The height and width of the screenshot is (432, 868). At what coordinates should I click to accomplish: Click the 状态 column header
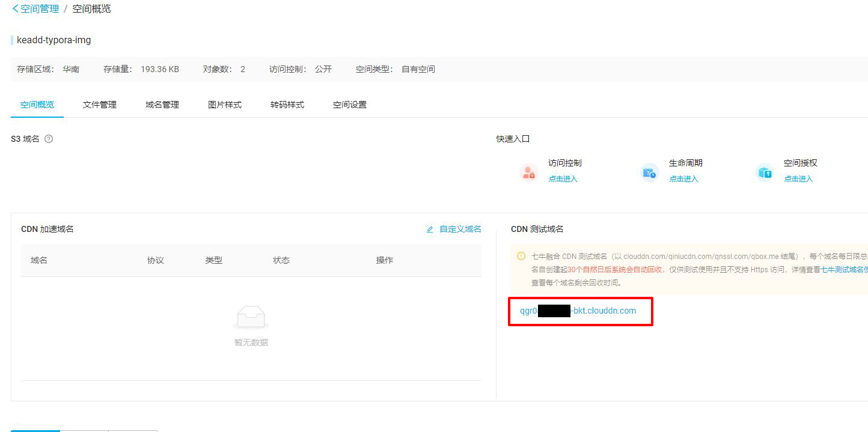coord(281,260)
